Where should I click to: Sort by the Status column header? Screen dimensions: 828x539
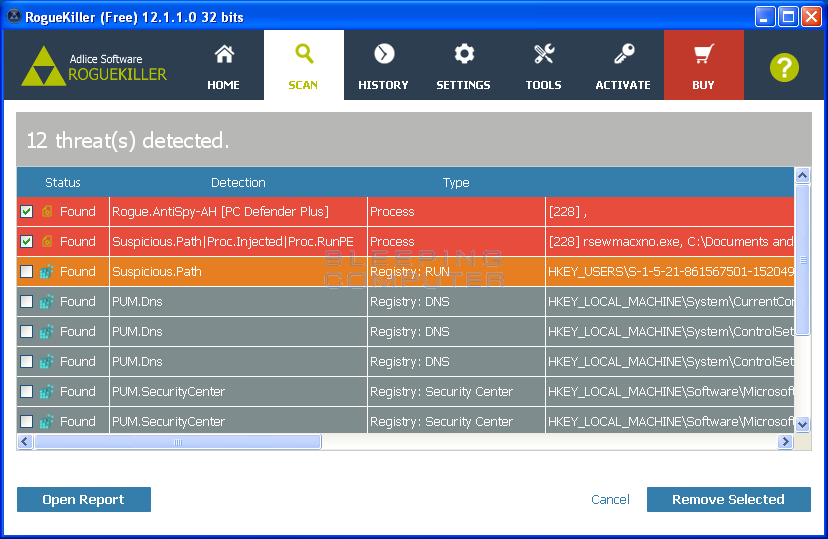[x=63, y=183]
